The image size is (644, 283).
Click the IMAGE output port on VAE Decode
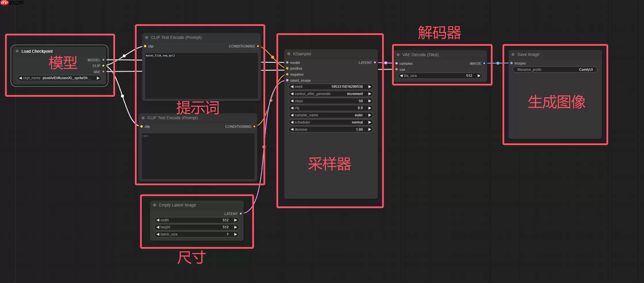click(x=484, y=63)
